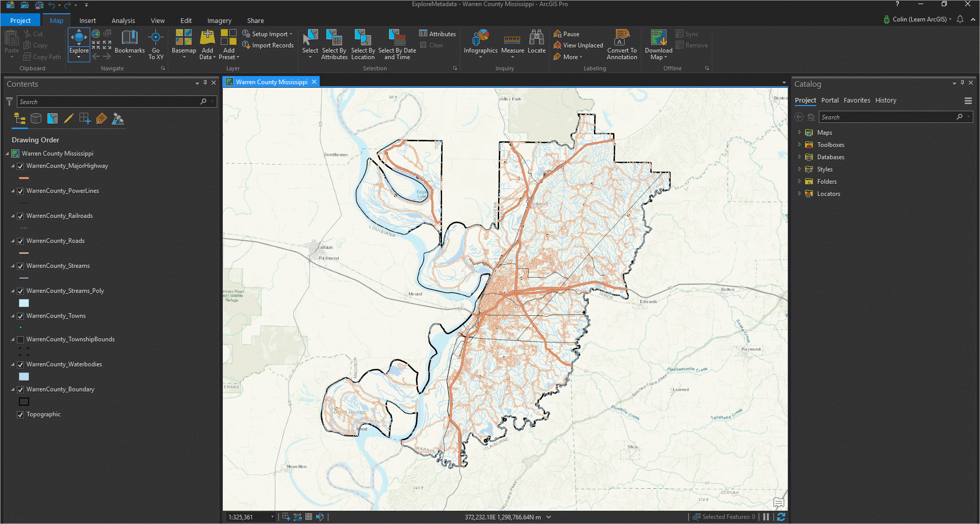Click the WarrenCounty_Waterbodies blue symbol swatch
Screen dimensions: 980x524
pos(24,377)
